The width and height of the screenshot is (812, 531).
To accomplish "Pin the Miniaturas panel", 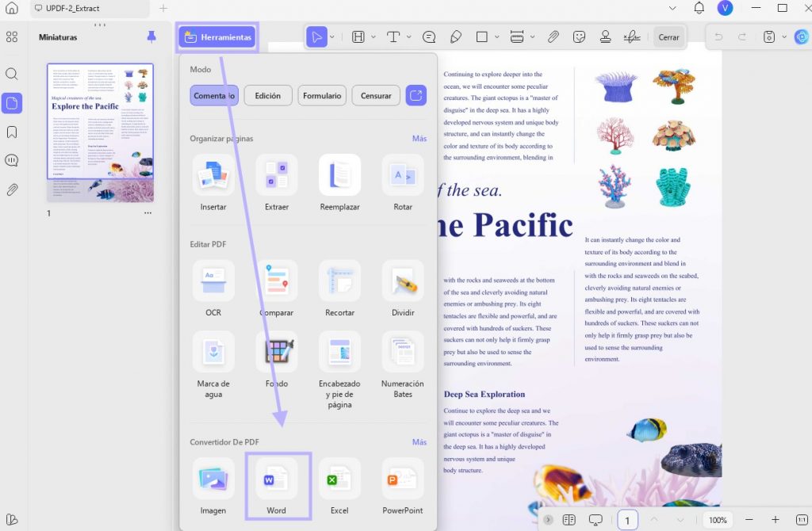I will coord(151,36).
